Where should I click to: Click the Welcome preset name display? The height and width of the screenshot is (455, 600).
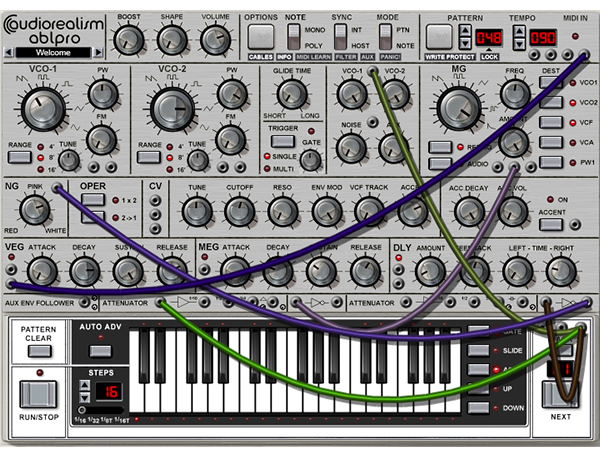click(53, 52)
